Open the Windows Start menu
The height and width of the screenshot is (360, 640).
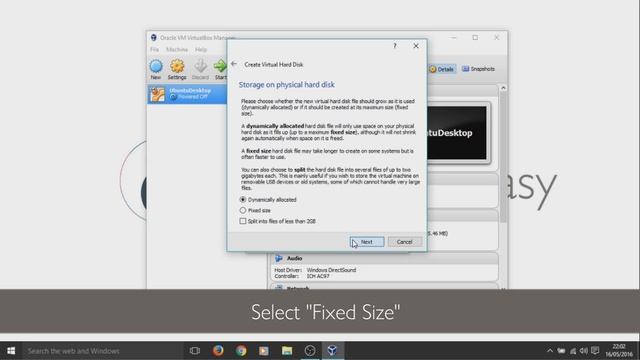click(x=11, y=351)
